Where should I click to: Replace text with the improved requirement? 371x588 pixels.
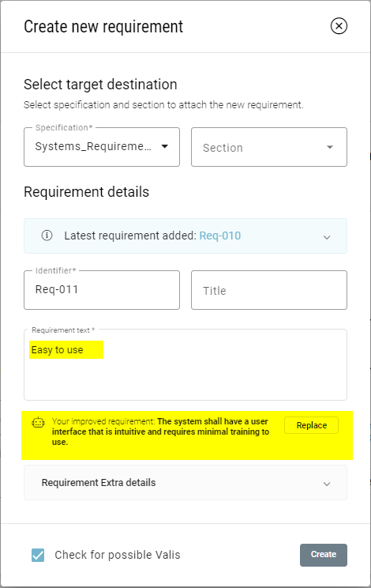click(312, 425)
